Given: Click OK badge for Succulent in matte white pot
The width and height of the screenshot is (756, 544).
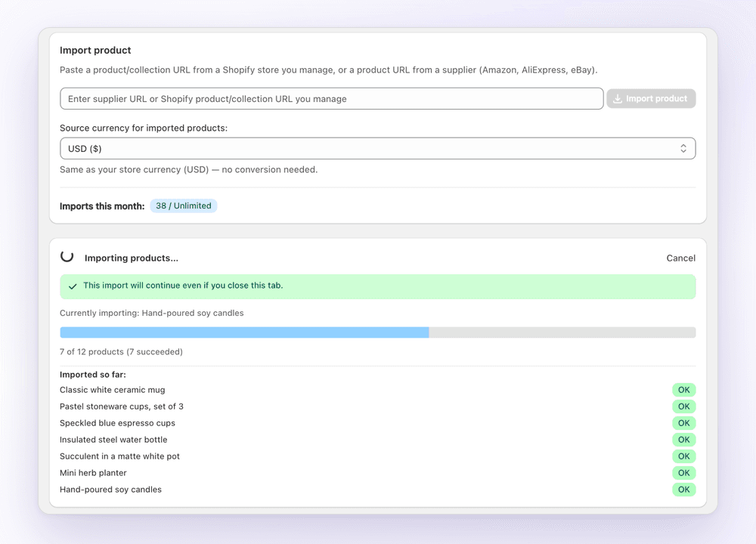Looking at the screenshot, I should tap(683, 456).
